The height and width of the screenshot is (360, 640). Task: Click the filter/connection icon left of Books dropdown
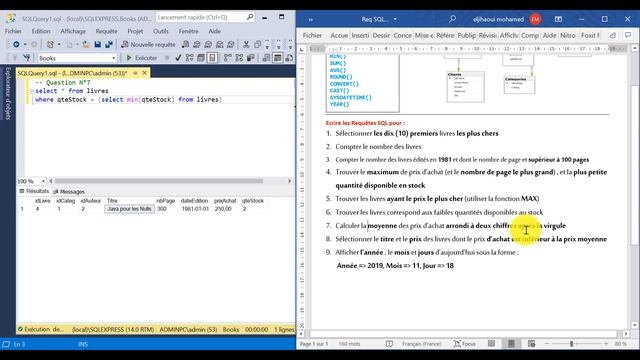coord(27,58)
